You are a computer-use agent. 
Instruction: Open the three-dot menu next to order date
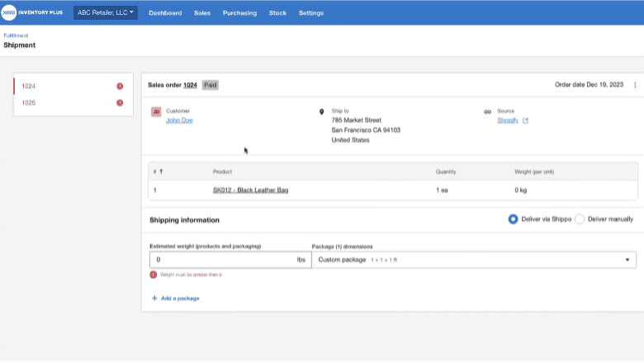pyautogui.click(x=635, y=85)
